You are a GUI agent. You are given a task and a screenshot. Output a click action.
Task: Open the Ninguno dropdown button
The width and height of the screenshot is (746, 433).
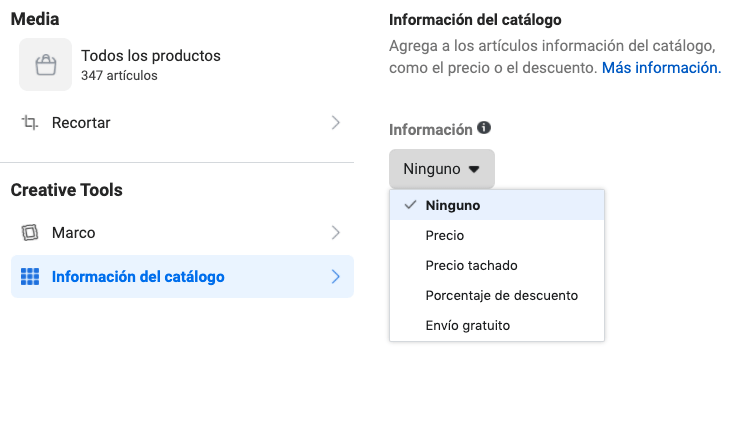click(442, 169)
